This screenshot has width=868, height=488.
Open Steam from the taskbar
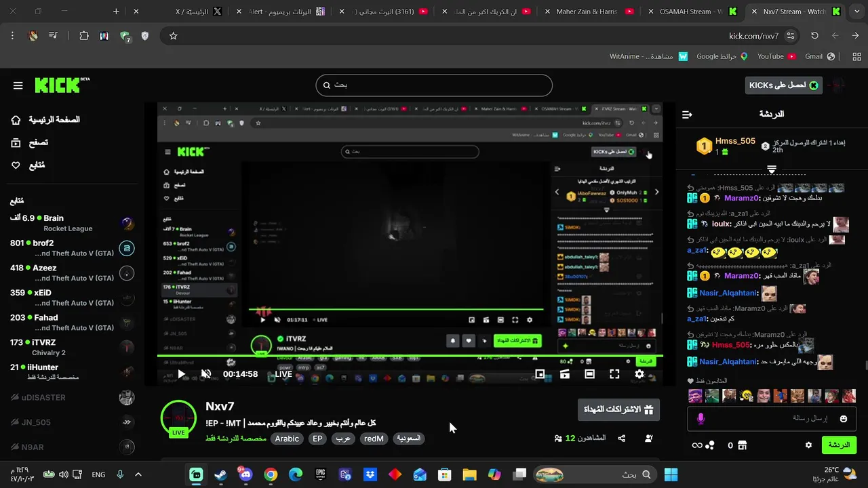220,474
